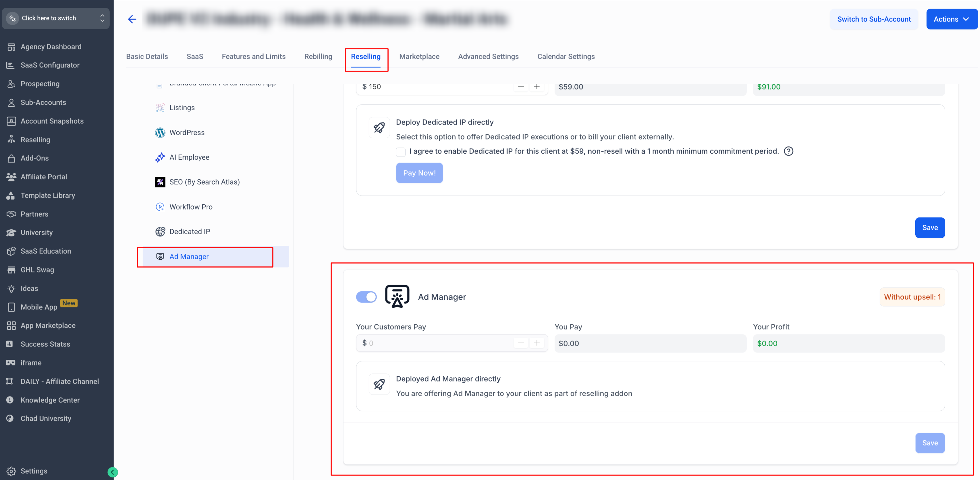
Task: Collapse sidebar with green chevron button
Action: point(112,472)
